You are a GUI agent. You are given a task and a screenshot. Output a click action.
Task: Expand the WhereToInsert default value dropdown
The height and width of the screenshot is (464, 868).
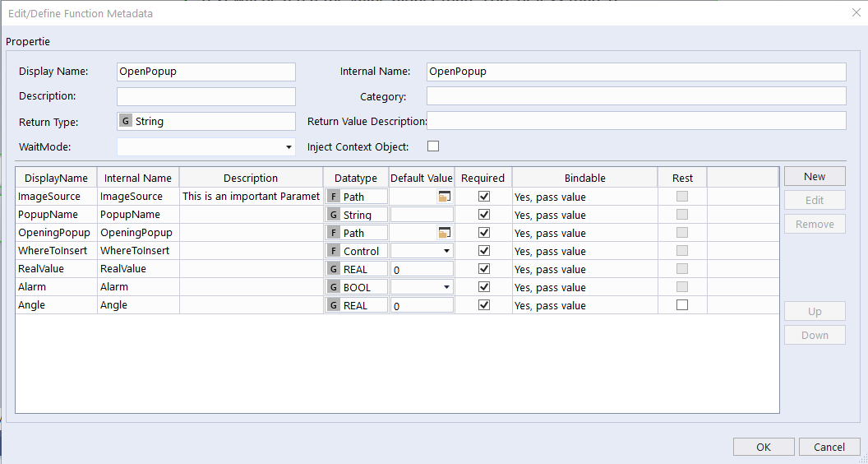[x=446, y=251]
